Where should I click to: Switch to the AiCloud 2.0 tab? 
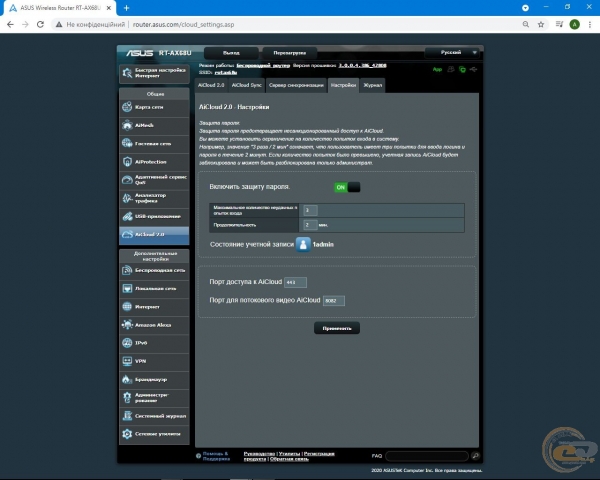(x=211, y=85)
